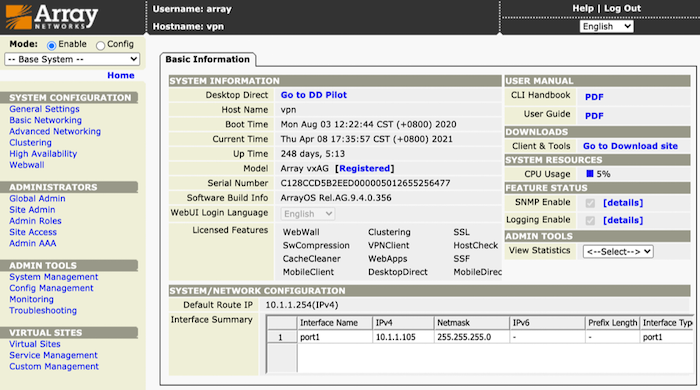The height and width of the screenshot is (390, 700).
Task: Open System Management
Action: (54, 277)
